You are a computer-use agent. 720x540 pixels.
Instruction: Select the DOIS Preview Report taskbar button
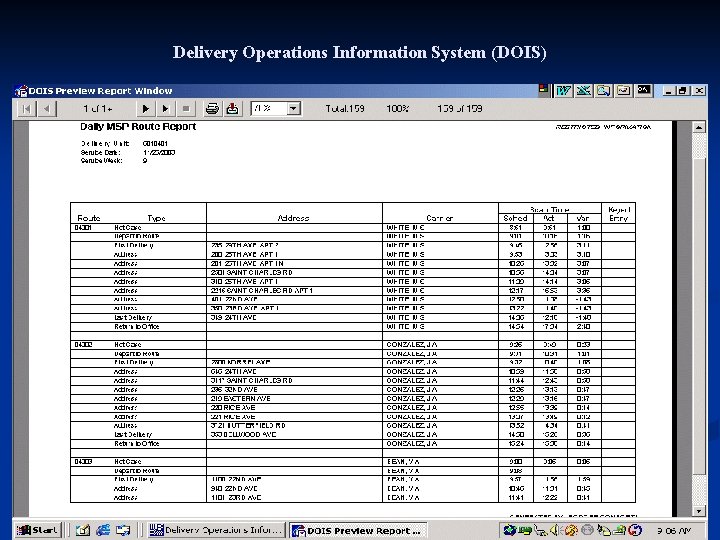coord(358,530)
